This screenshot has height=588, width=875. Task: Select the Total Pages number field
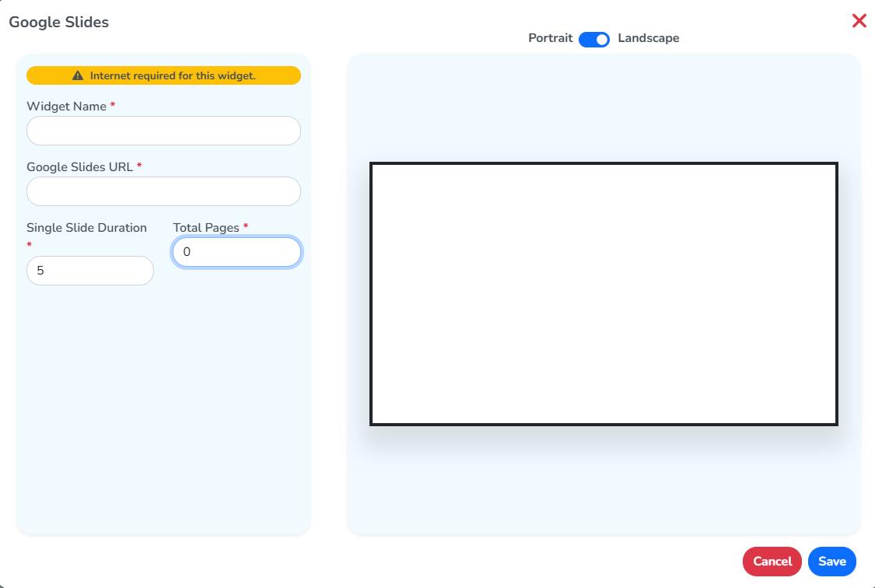pos(236,252)
